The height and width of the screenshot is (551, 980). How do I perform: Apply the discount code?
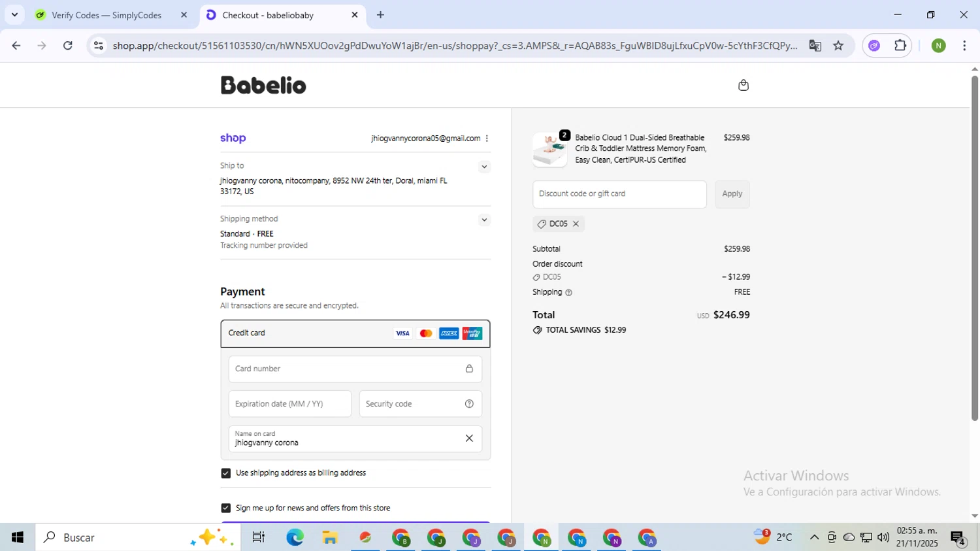pyautogui.click(x=732, y=194)
